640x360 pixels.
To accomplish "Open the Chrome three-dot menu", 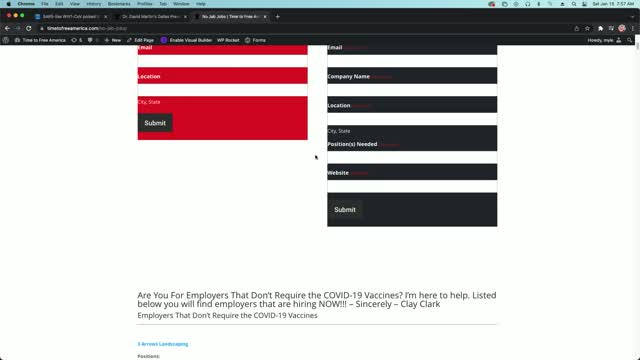I will (633, 29).
